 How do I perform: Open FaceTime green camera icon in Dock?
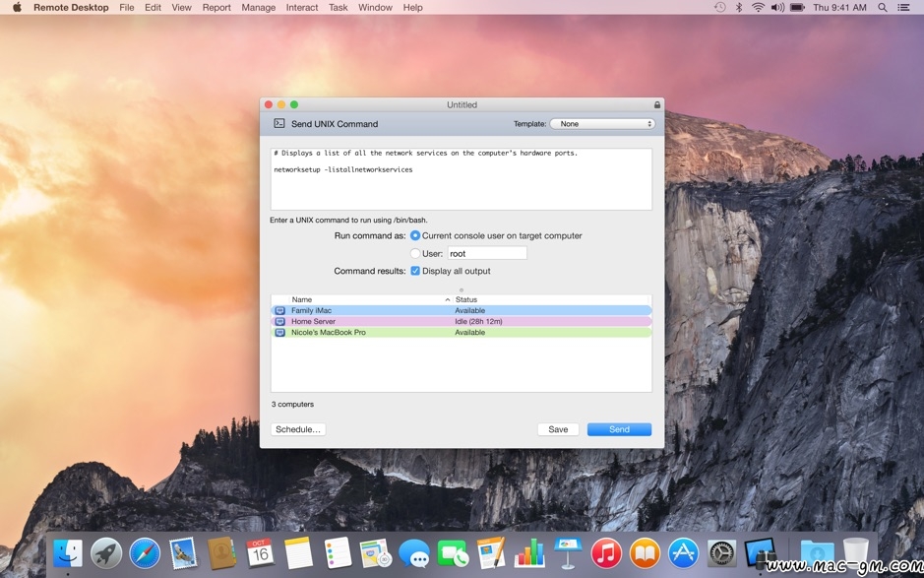pos(453,553)
